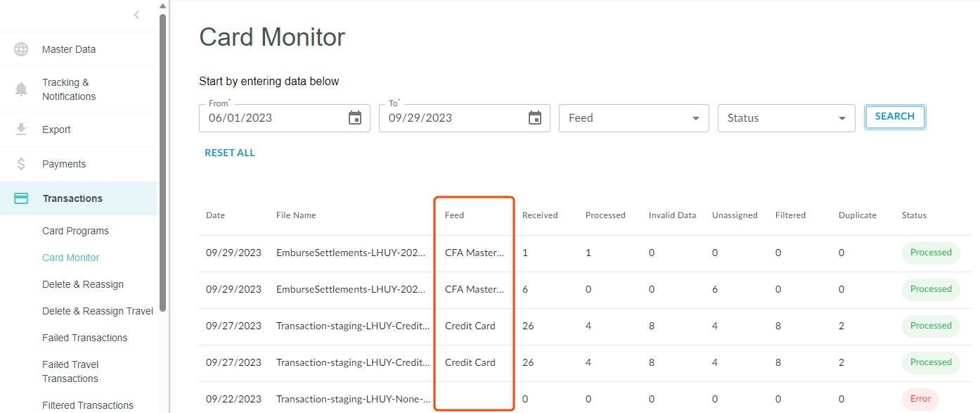Click the Tracking & Notifications bell icon
Screen dimensions: 980x413
tap(21, 89)
